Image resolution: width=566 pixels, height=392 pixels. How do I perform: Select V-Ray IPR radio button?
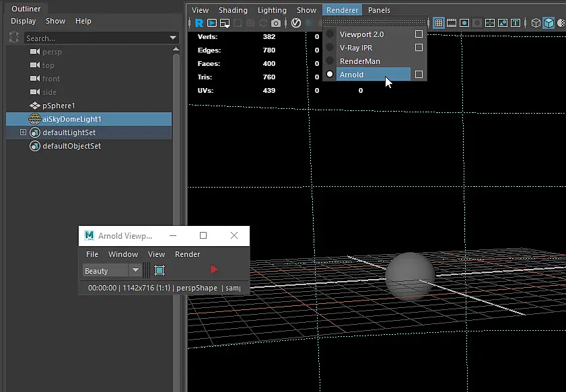[x=330, y=48]
